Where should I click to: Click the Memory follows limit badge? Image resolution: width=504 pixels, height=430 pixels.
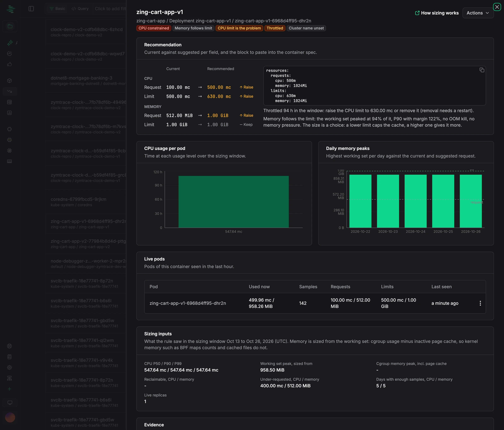[193, 28]
